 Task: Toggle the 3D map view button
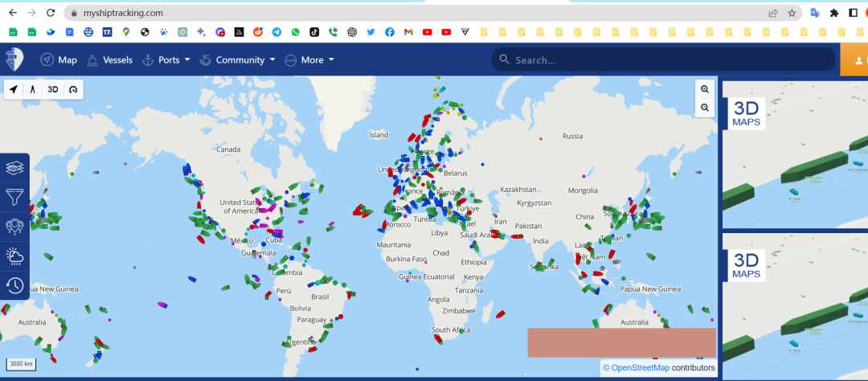tap(52, 89)
